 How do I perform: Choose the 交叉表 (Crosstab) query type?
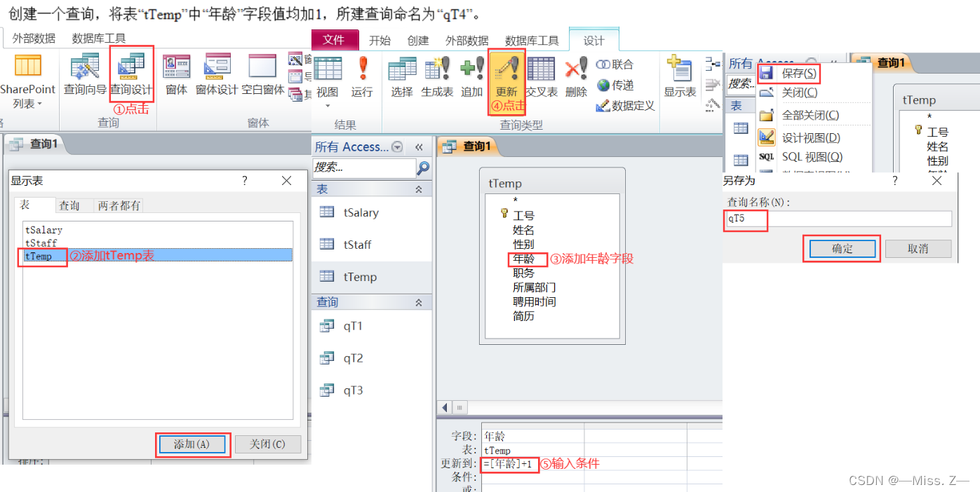tap(541, 77)
